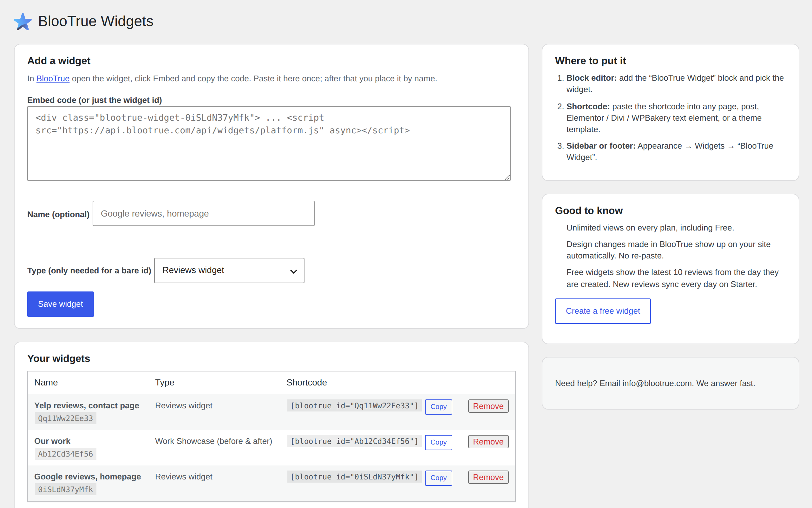Copy the 0iSLdN37yMfk shortcode

click(438, 478)
